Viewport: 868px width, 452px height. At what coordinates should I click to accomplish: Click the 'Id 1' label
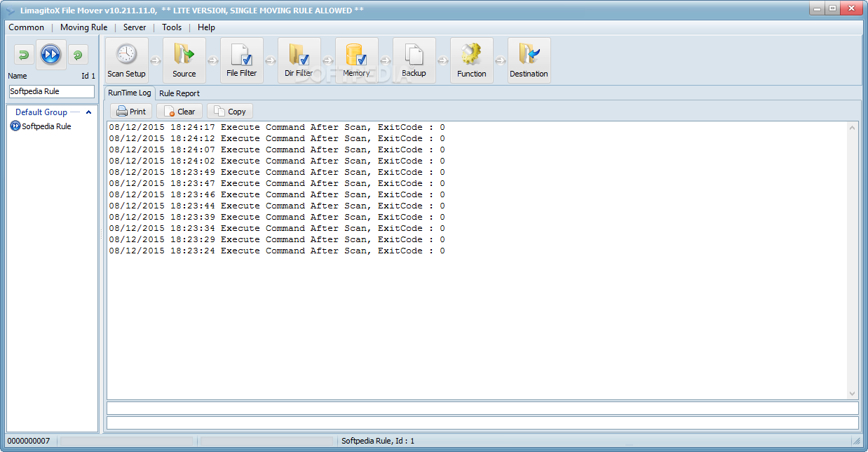[x=88, y=76]
